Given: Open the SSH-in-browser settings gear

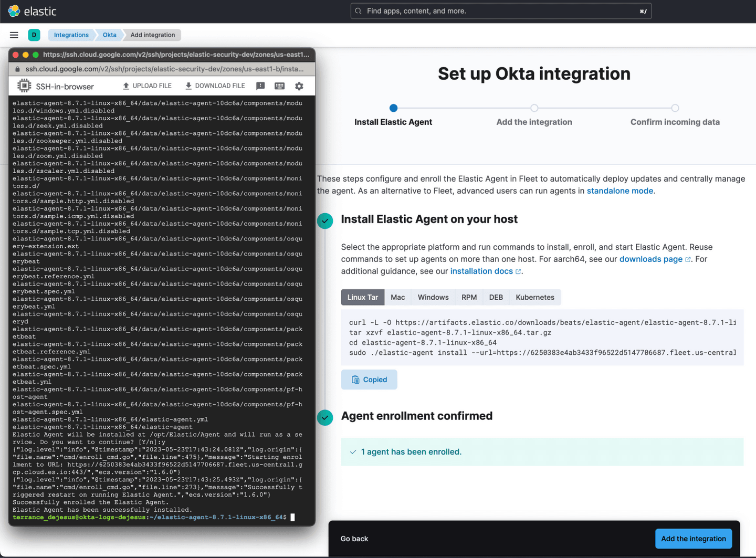Looking at the screenshot, I should point(299,86).
